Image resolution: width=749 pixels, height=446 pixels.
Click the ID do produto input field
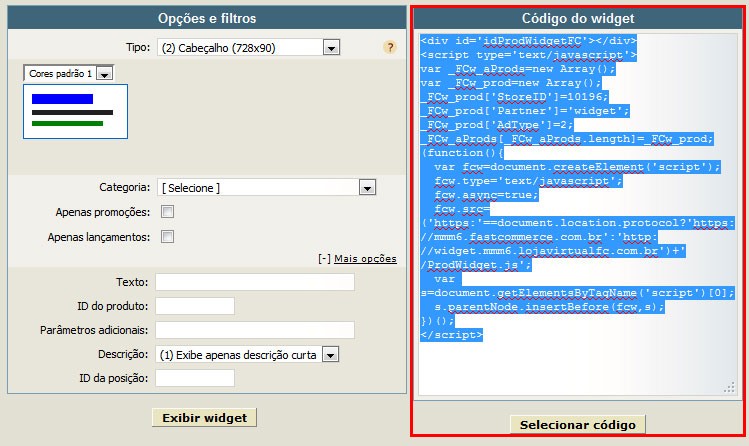pyautogui.click(x=195, y=306)
